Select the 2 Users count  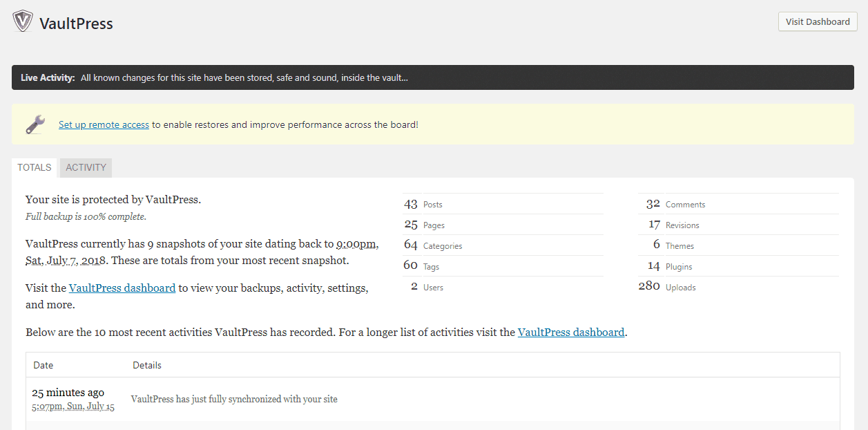coord(427,287)
